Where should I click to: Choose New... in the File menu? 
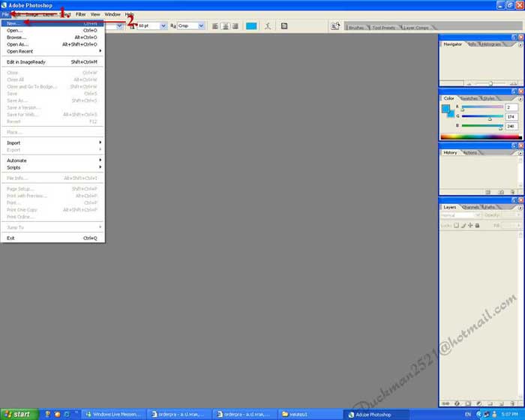(x=52, y=23)
